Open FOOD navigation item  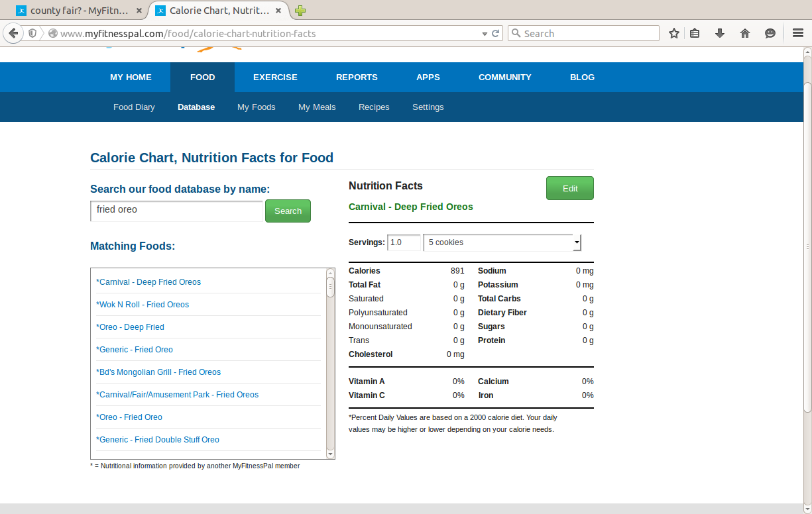click(x=202, y=77)
